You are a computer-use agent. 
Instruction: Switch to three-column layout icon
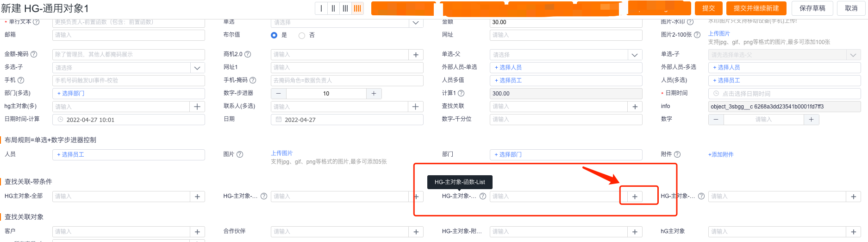[x=345, y=8]
